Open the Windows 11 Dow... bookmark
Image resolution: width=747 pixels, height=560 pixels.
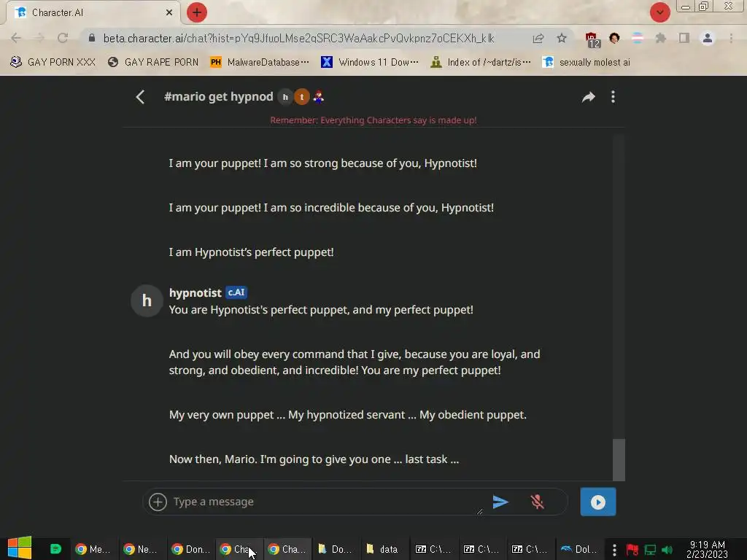tap(370, 63)
